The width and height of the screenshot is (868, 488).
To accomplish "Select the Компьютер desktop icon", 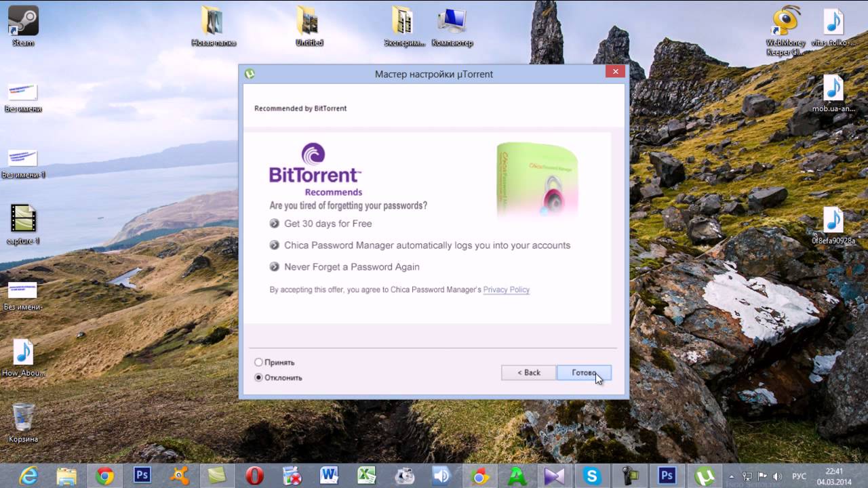I will 452,26.
